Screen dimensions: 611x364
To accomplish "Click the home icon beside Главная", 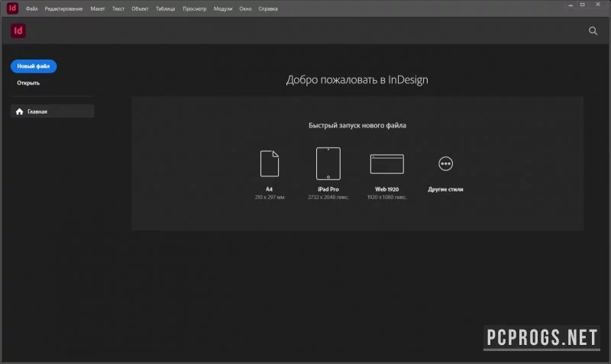I will pyautogui.click(x=20, y=111).
